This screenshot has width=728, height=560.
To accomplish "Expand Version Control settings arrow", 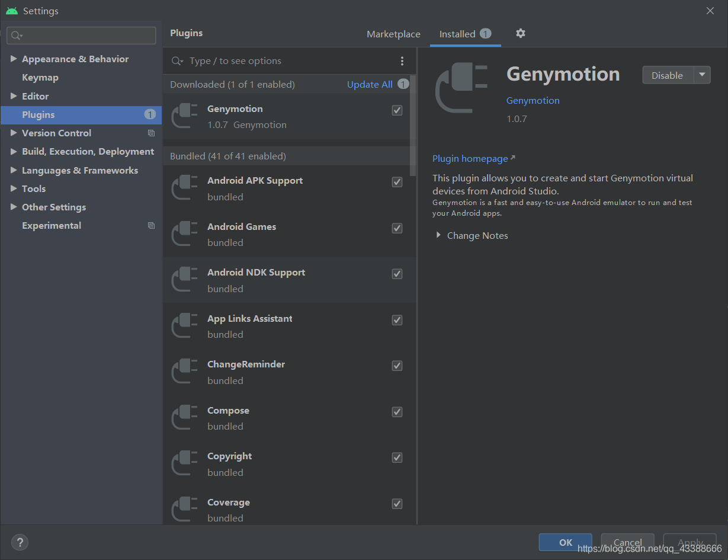I will (14, 133).
